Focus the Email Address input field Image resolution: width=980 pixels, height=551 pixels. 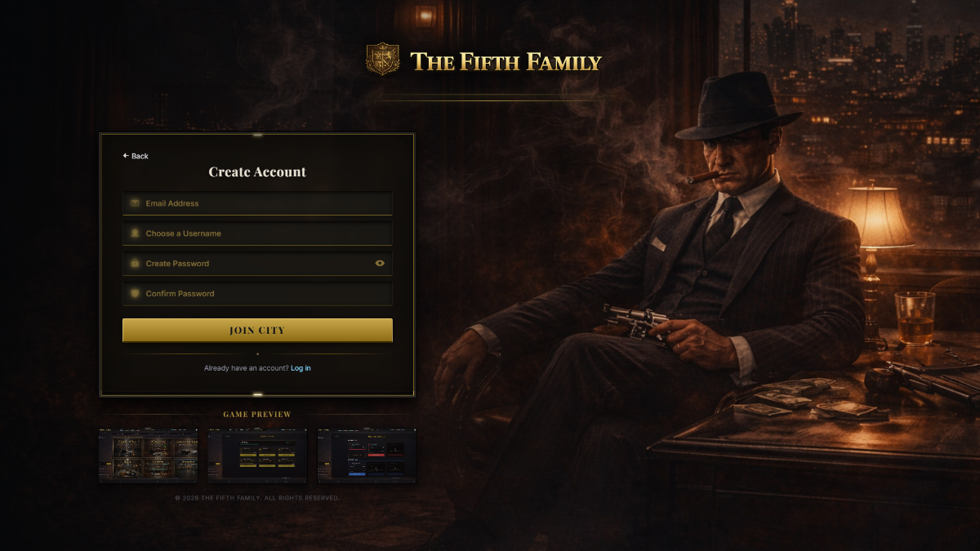click(257, 203)
